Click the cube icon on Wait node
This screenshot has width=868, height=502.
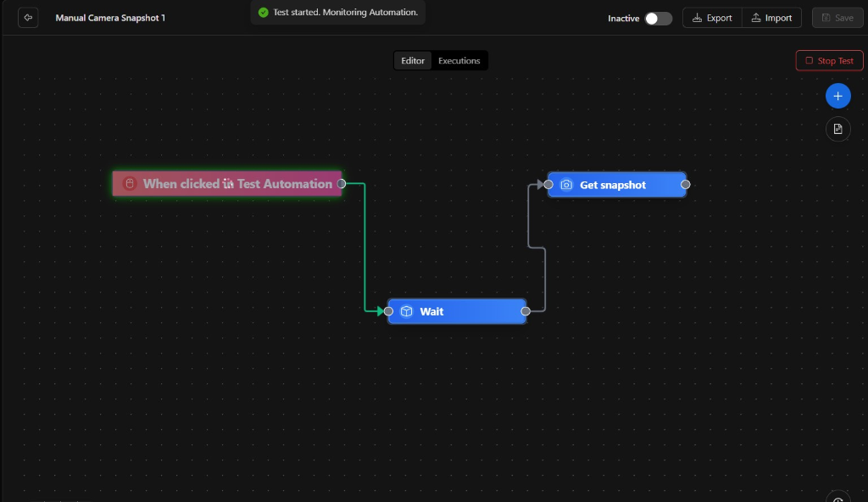pos(406,311)
